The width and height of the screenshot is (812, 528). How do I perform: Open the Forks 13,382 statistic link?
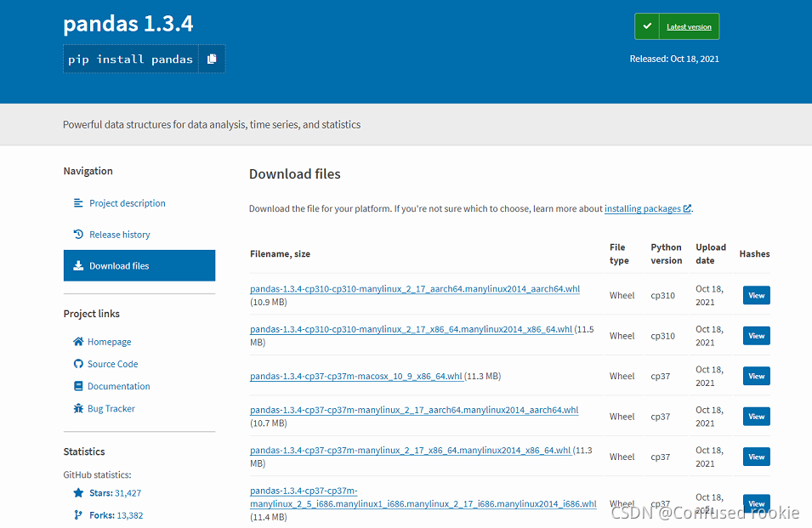coord(116,515)
